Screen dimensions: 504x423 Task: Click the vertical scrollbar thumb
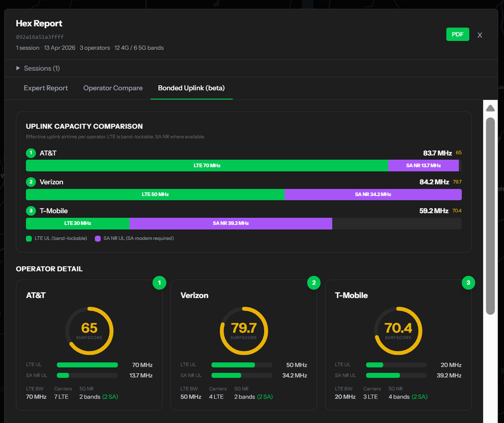490,216
